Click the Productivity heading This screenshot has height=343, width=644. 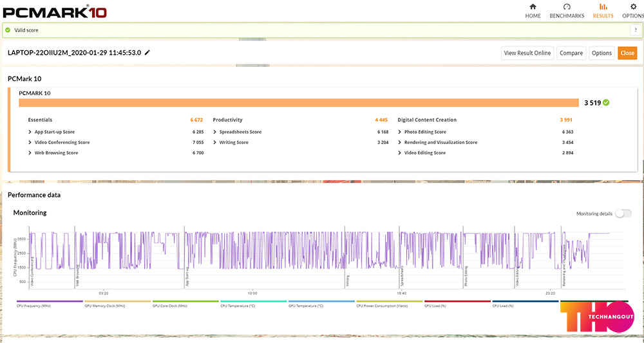[x=227, y=120]
